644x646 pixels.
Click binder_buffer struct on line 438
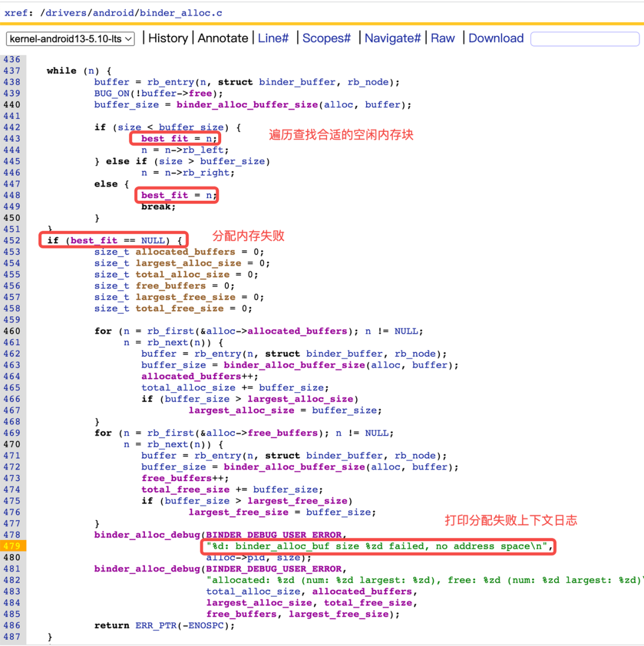[x=298, y=82]
